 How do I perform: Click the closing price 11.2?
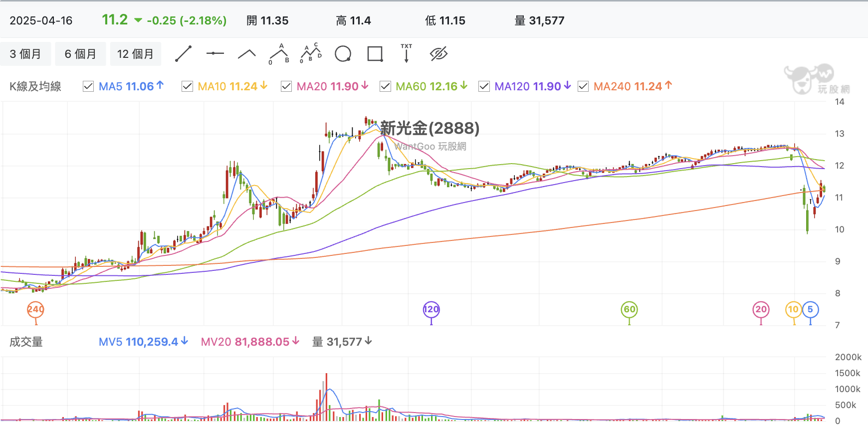pos(115,20)
